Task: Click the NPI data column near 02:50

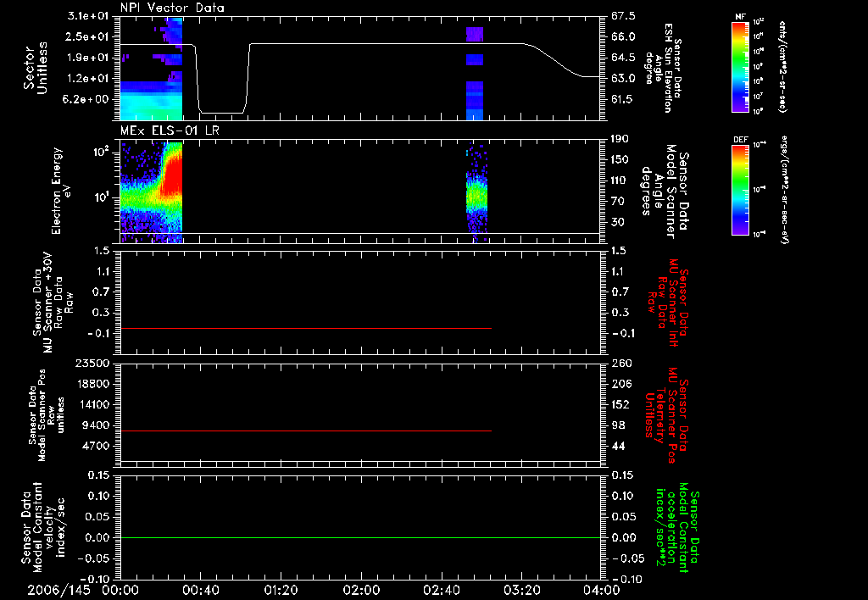Action: click(x=475, y=73)
